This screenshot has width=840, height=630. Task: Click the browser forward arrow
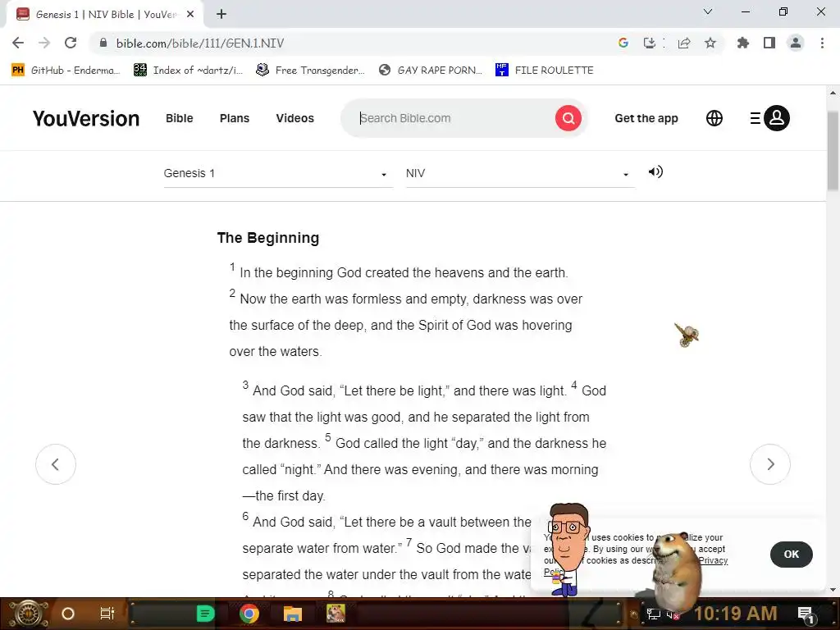[x=44, y=43]
